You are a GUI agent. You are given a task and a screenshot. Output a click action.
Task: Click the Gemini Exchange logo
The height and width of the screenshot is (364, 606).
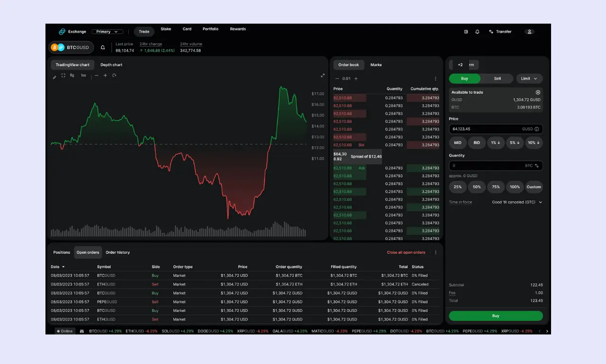click(62, 32)
